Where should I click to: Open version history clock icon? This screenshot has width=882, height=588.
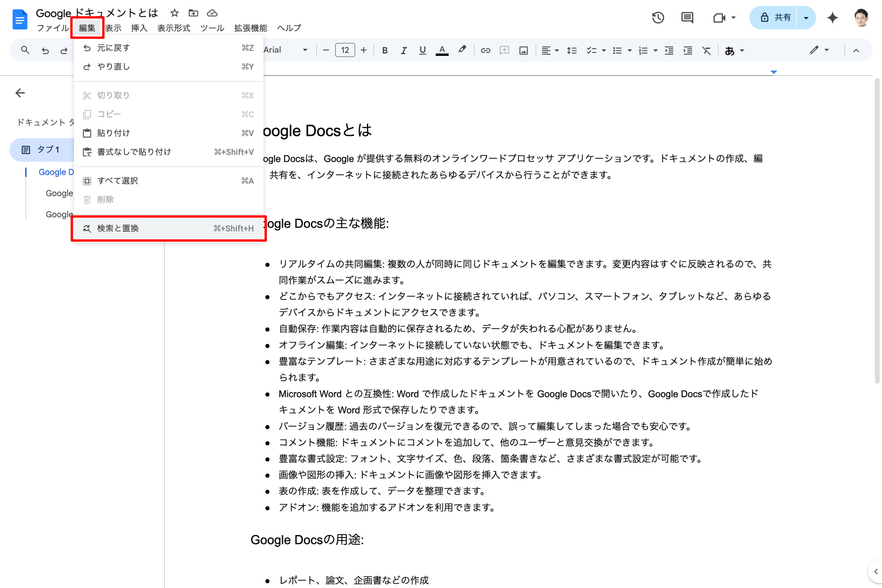[658, 18]
